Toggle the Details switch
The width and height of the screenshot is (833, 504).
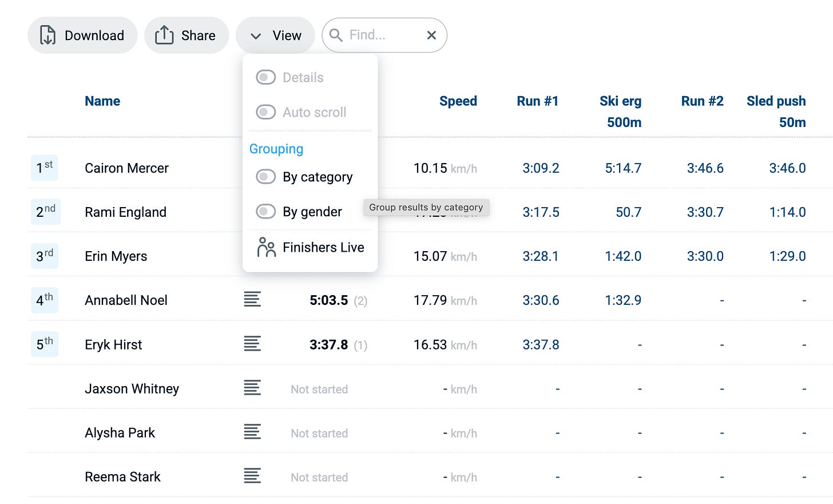pos(265,77)
